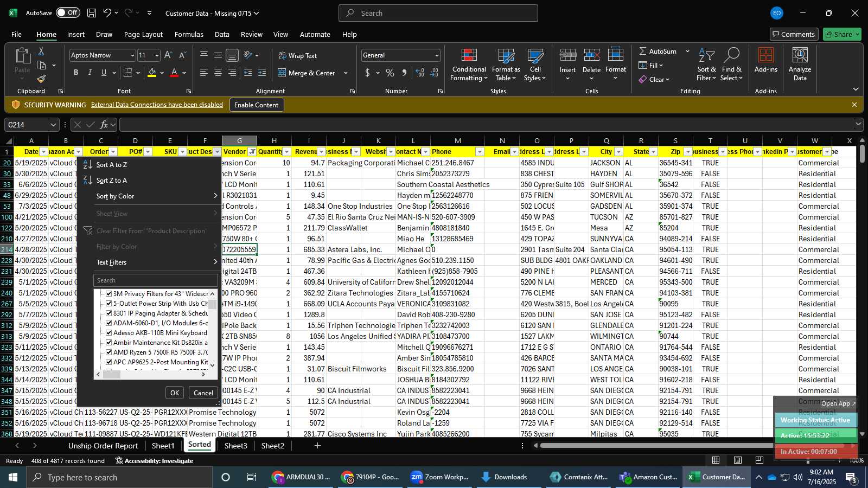The image size is (868, 488).
Task: Click the Comments button
Action: [794, 34]
